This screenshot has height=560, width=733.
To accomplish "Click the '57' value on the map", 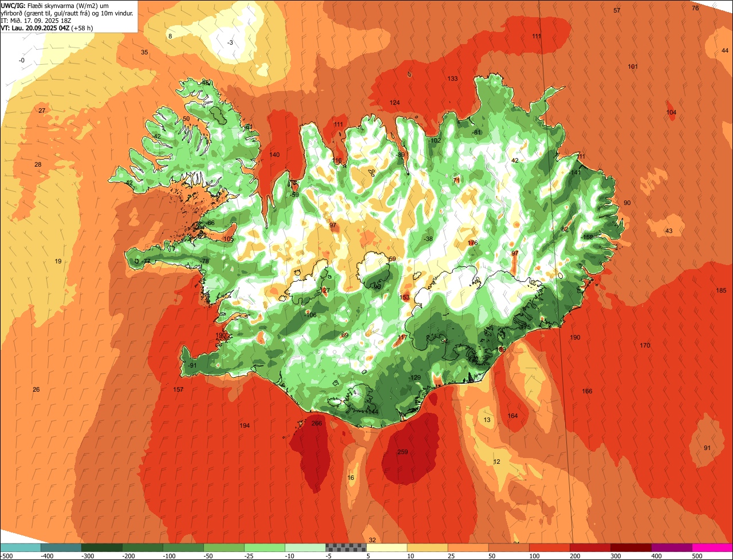I will [617, 11].
